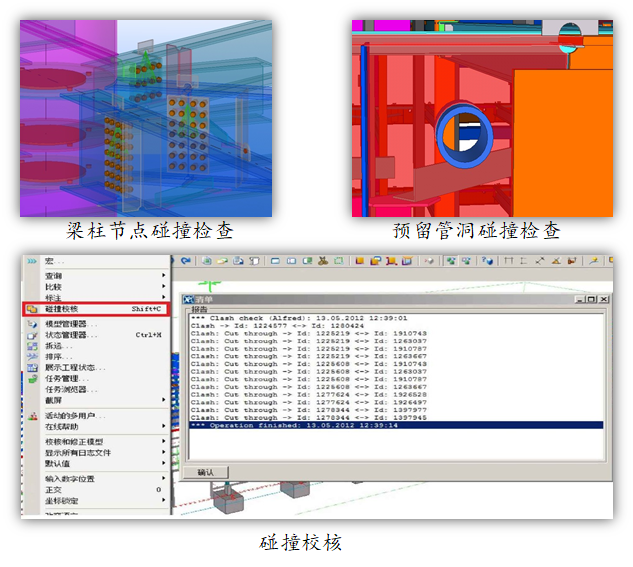Click the orange square with blue frame icon
The image size is (633, 567).
[x=407, y=261]
